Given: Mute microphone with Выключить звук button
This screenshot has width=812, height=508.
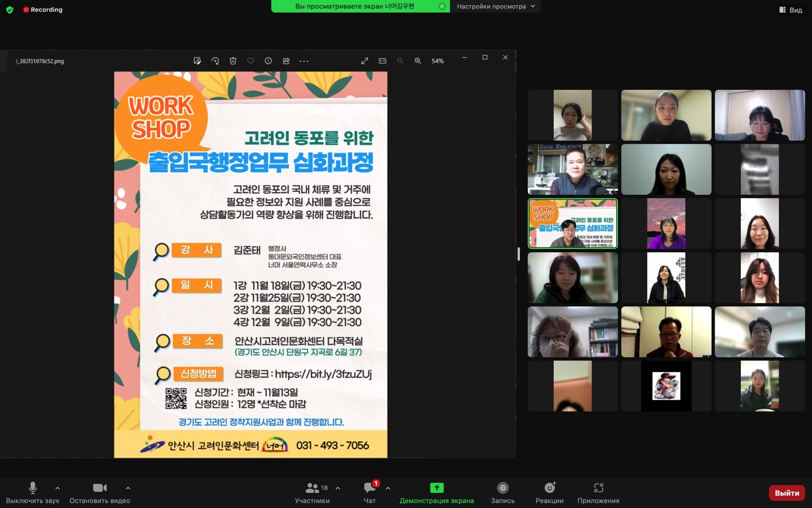Looking at the screenshot, I should [x=33, y=492].
